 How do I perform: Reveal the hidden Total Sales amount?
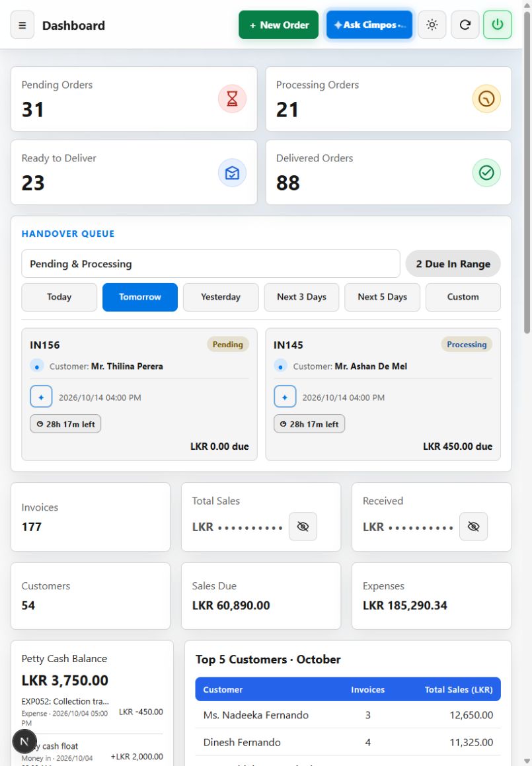(x=303, y=526)
